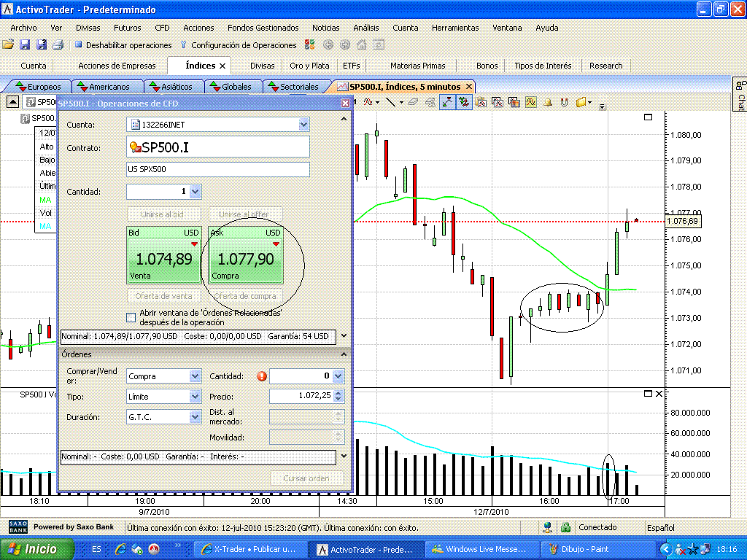Click the Oferta de compra button
The height and width of the screenshot is (560, 747).
click(x=245, y=296)
